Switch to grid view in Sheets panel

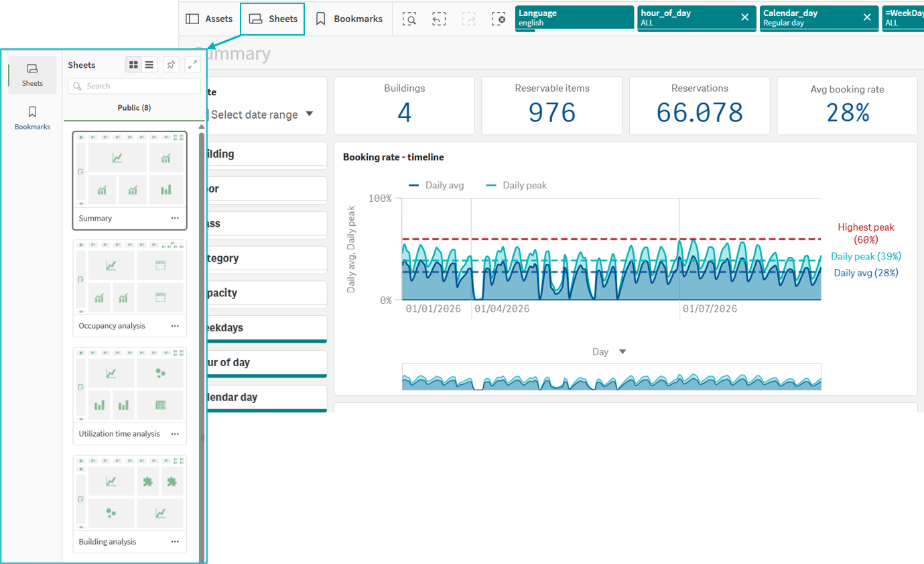[134, 65]
